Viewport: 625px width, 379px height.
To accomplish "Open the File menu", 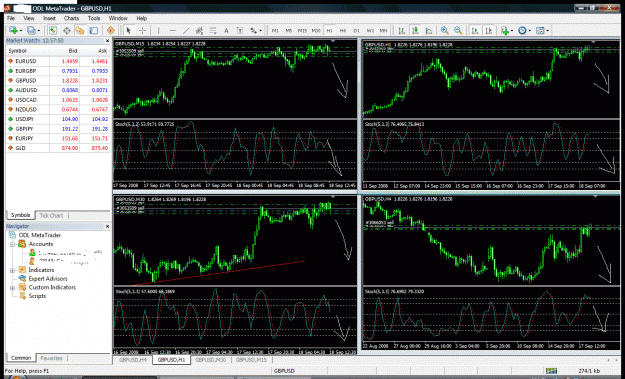I will [x=11, y=18].
